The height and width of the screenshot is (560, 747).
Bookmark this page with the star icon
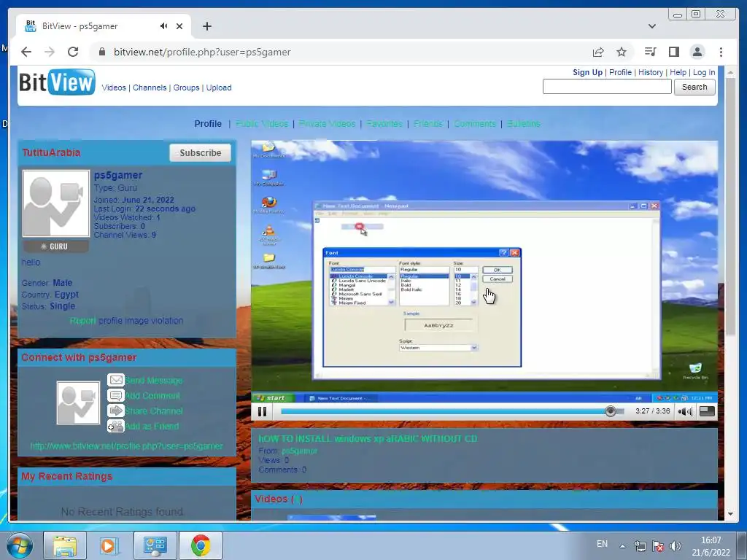622,52
